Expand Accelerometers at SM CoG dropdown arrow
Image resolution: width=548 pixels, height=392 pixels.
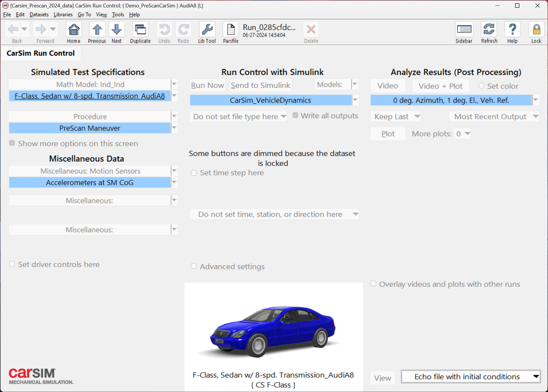tap(174, 182)
